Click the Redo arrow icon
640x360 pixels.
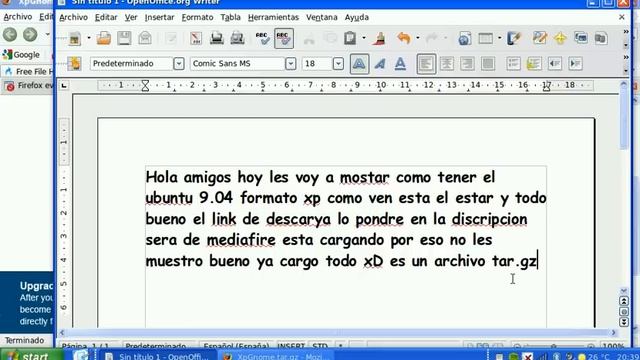(432, 38)
